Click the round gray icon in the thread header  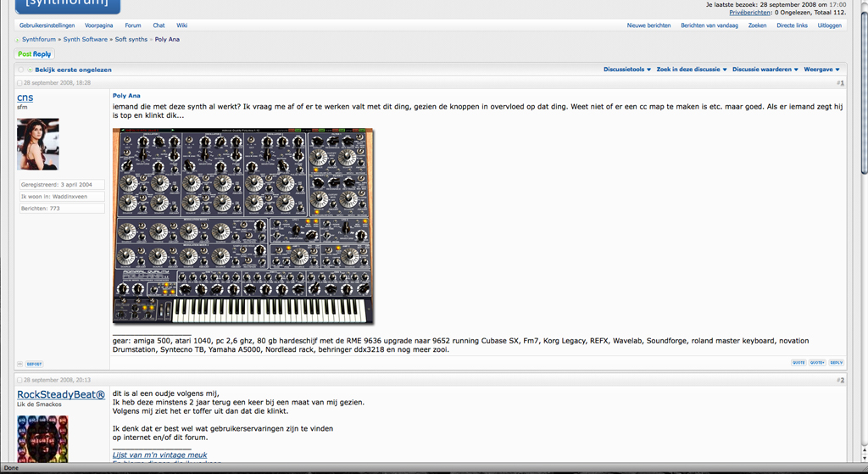(x=21, y=70)
